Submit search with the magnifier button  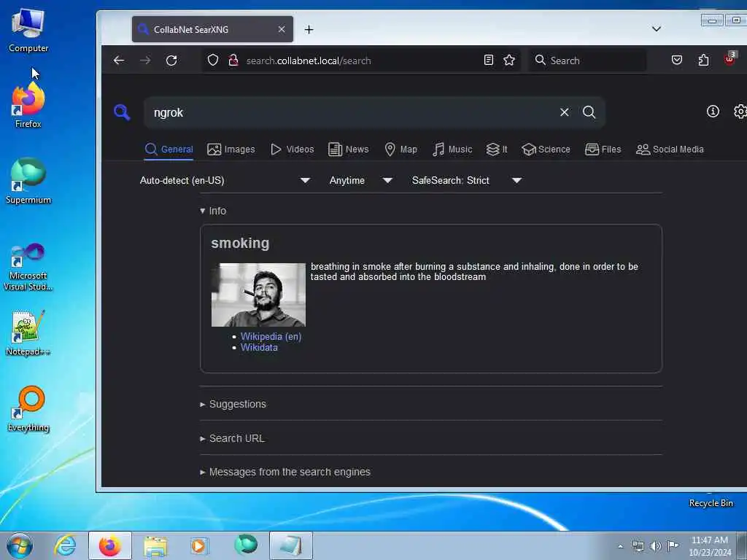coord(589,112)
